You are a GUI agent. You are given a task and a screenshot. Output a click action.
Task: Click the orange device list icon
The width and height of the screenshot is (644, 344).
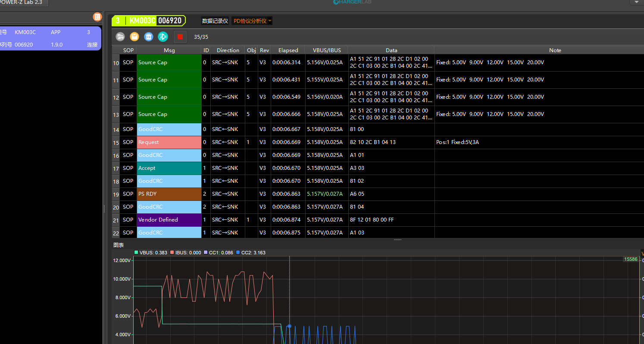pos(97,17)
